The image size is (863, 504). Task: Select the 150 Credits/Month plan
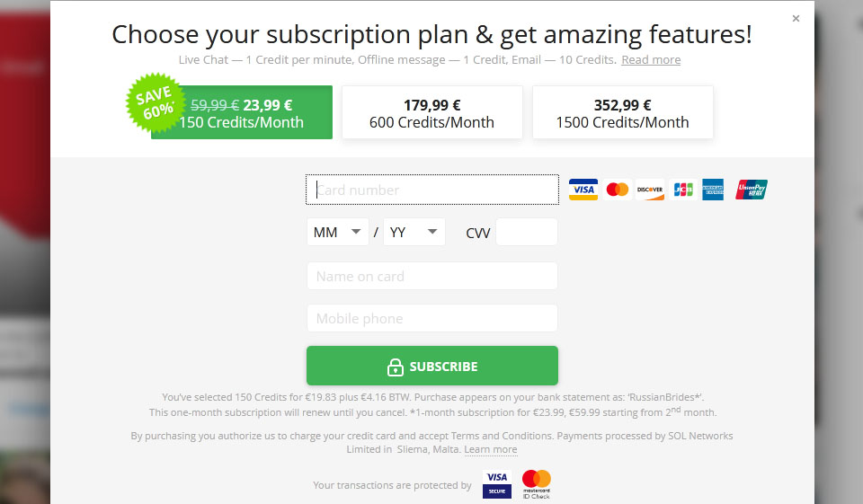tap(242, 113)
